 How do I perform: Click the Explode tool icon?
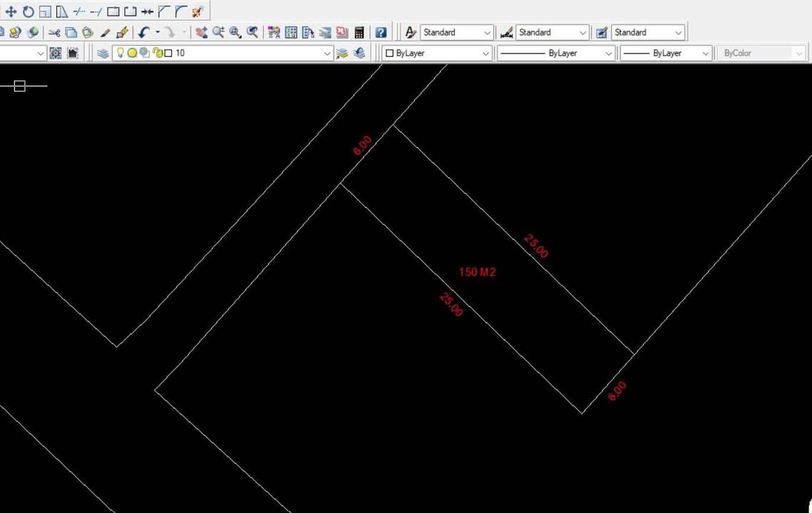197,11
